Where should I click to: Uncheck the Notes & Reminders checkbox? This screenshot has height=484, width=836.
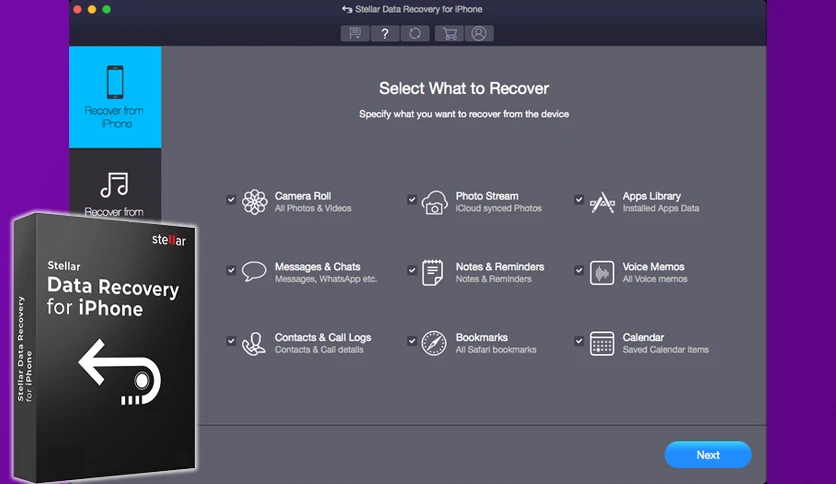pyautogui.click(x=412, y=270)
